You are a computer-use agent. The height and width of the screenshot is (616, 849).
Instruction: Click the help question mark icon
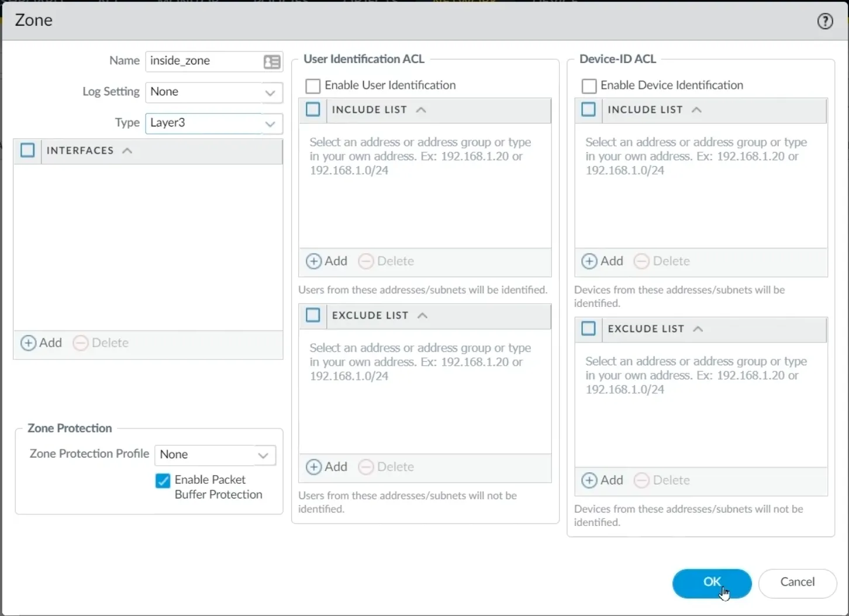824,22
